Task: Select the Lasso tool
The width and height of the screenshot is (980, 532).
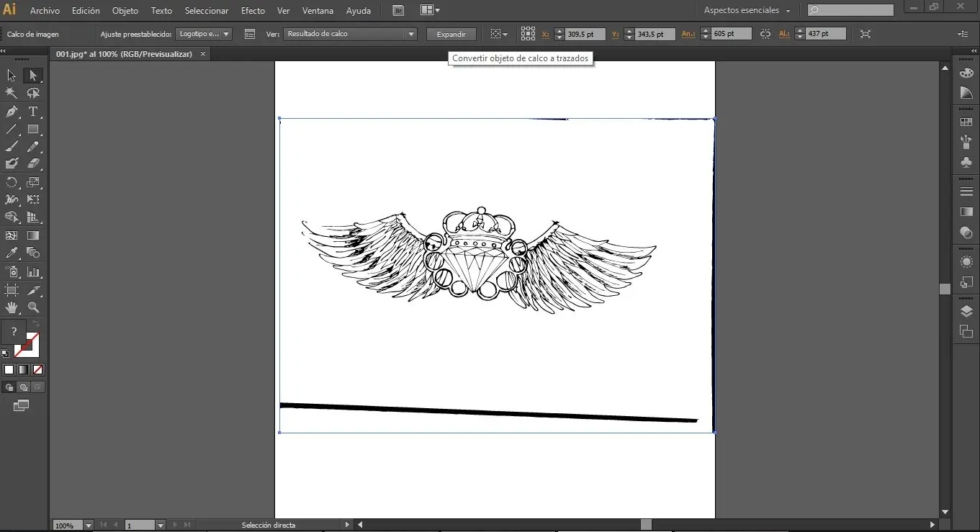Action: (x=33, y=94)
